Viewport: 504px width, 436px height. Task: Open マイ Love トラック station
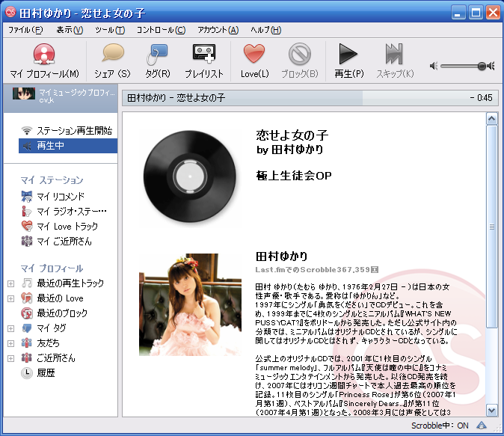pyautogui.click(x=67, y=227)
